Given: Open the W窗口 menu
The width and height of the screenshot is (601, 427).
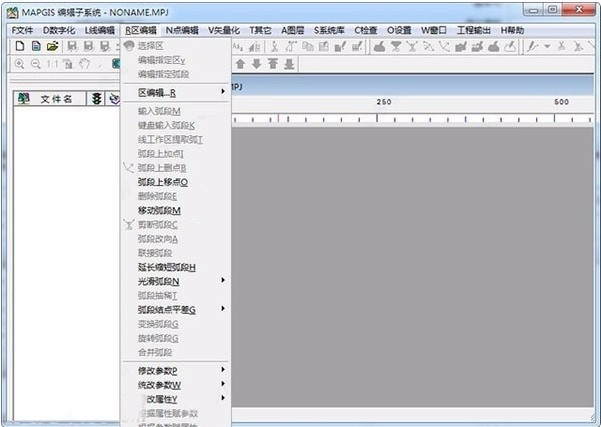Looking at the screenshot, I should [x=434, y=31].
